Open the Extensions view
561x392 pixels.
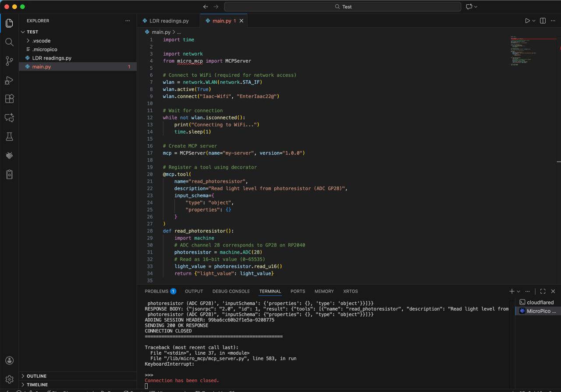[x=9, y=99]
